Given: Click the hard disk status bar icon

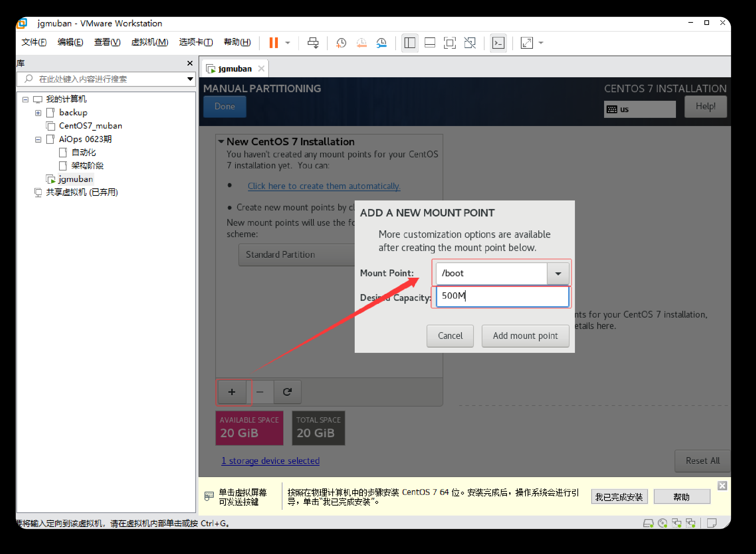Looking at the screenshot, I should click(x=648, y=523).
